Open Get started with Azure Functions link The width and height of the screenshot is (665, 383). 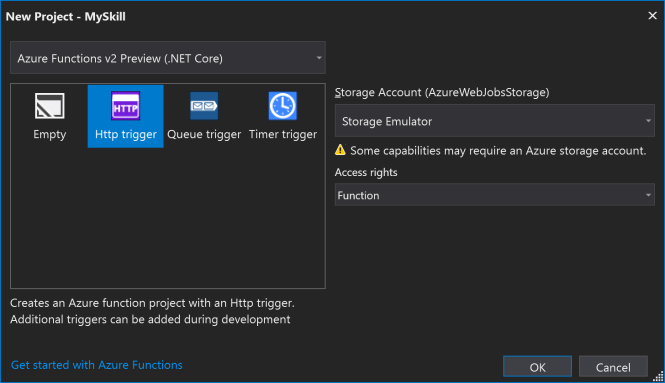97,365
